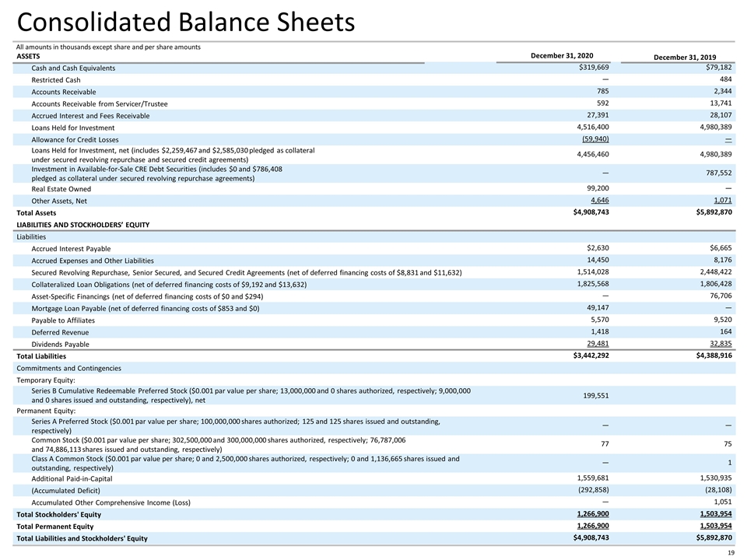
Task: Click the Collateralized Loan Obligations row label
Action: 169,285
